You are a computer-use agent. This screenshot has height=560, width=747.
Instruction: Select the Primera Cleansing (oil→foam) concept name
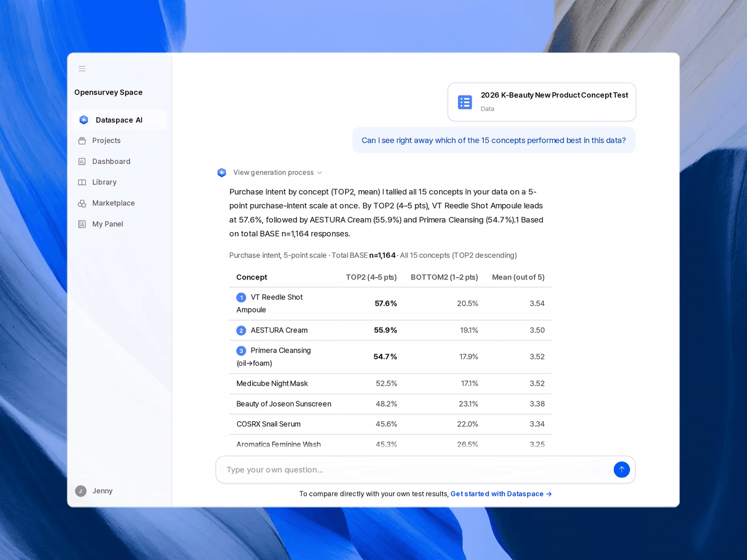pos(274,356)
